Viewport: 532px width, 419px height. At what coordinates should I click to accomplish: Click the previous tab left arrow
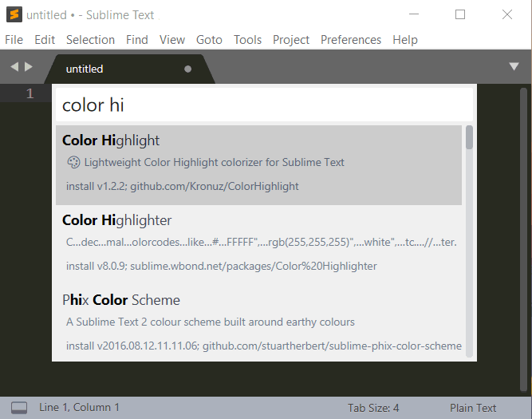tap(14, 68)
